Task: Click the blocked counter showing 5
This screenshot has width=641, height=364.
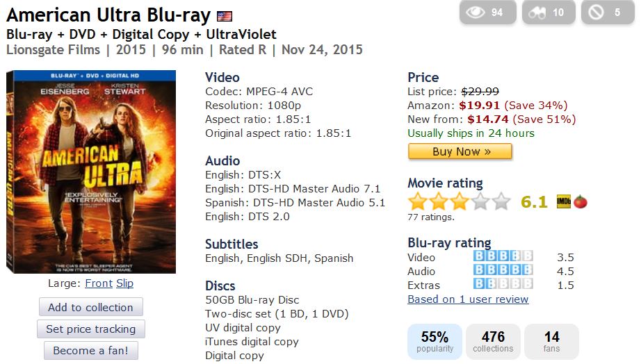Action: pos(608,13)
